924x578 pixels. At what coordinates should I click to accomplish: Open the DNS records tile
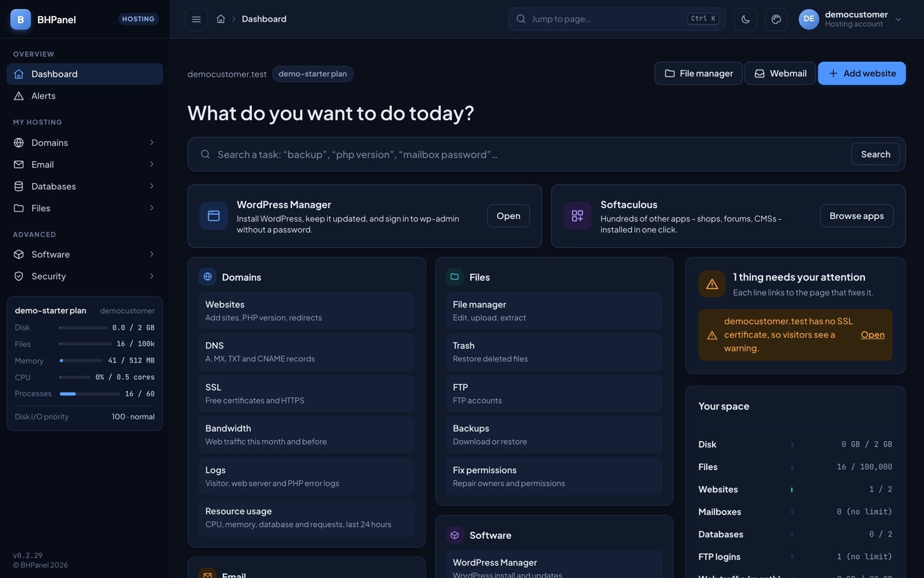(307, 352)
